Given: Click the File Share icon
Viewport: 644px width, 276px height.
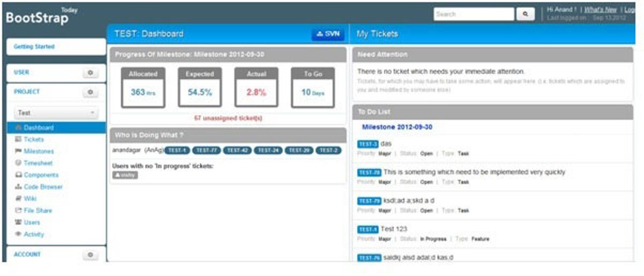Looking at the screenshot, I should tap(18, 210).
